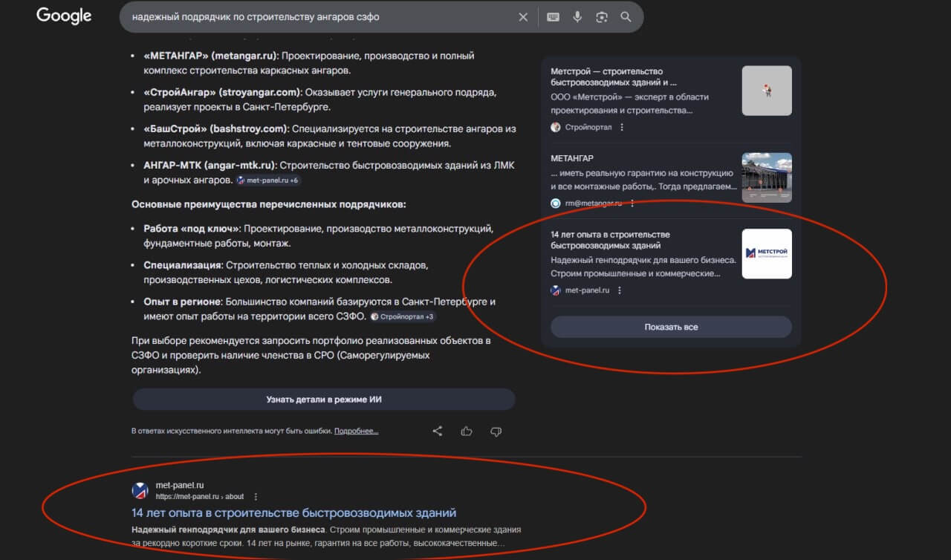The height and width of the screenshot is (560, 951).
Task: Open the МЕТАНГАР building photo thumbnail
Action: tap(766, 178)
